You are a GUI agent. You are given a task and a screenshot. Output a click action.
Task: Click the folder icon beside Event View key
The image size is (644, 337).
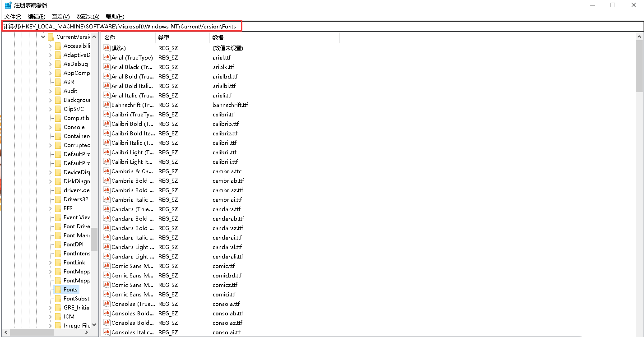(58, 217)
